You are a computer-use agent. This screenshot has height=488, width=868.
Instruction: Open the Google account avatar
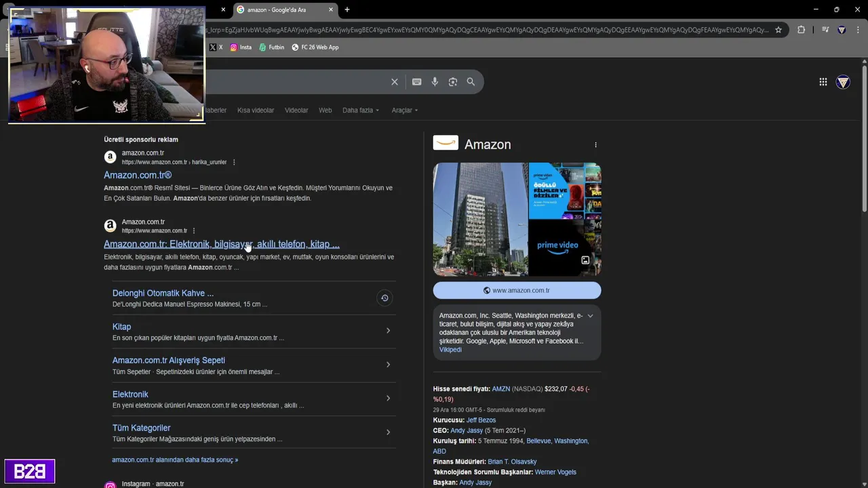click(843, 82)
